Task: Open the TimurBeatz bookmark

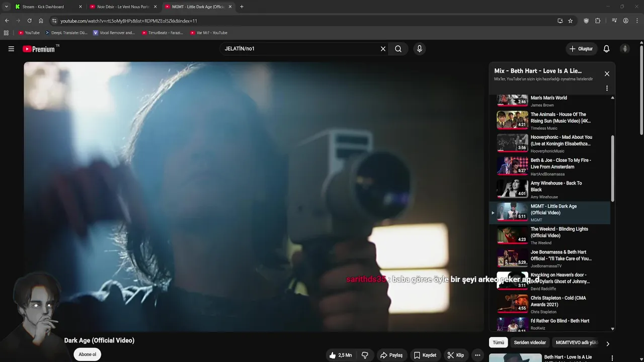Action: [x=162, y=33]
